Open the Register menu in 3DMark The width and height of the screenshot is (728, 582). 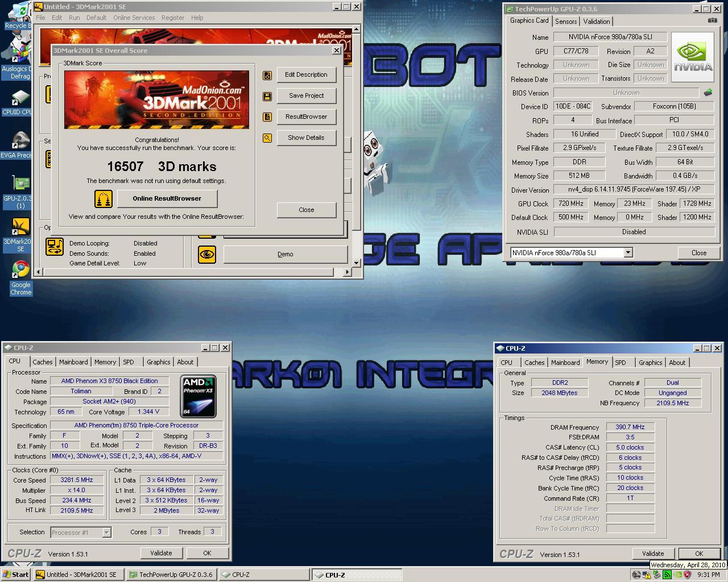(173, 18)
